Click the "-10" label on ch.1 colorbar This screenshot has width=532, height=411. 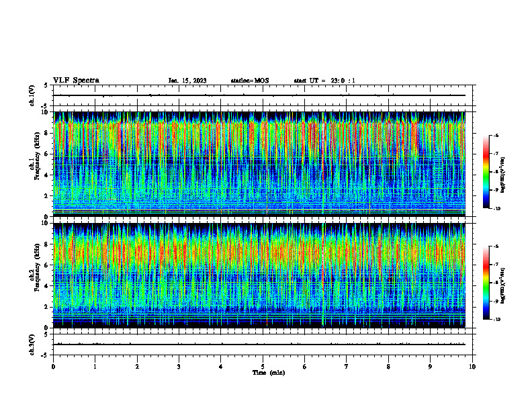pos(497,209)
